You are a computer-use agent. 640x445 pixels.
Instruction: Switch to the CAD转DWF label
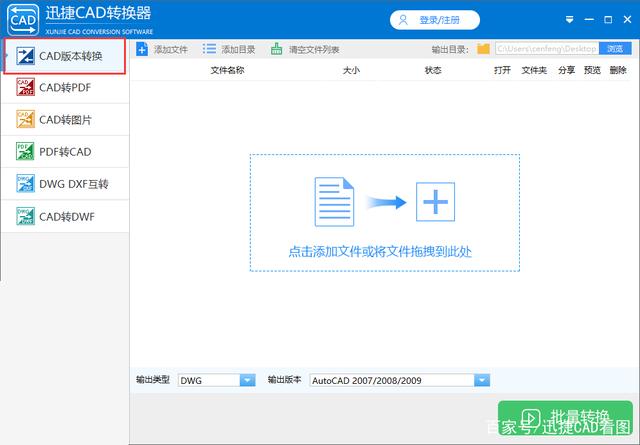coord(67,217)
